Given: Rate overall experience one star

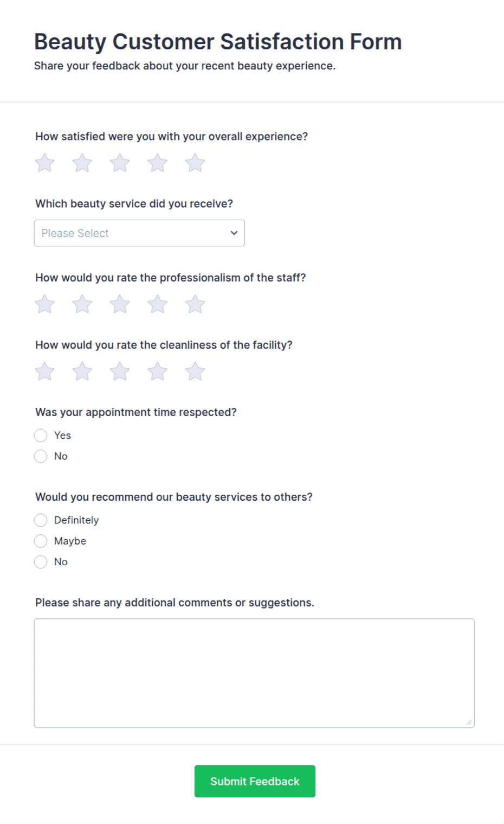Looking at the screenshot, I should [45, 163].
